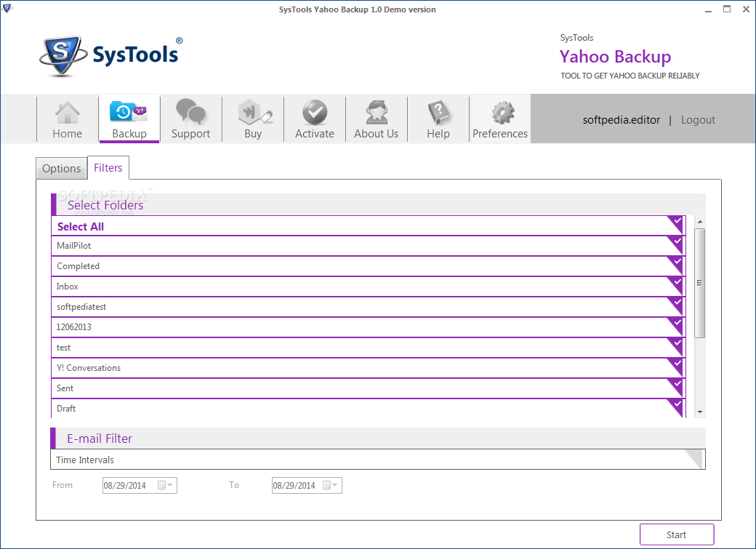
Task: Uncheck the Draft folder checkmark
Action: pyautogui.click(x=677, y=406)
